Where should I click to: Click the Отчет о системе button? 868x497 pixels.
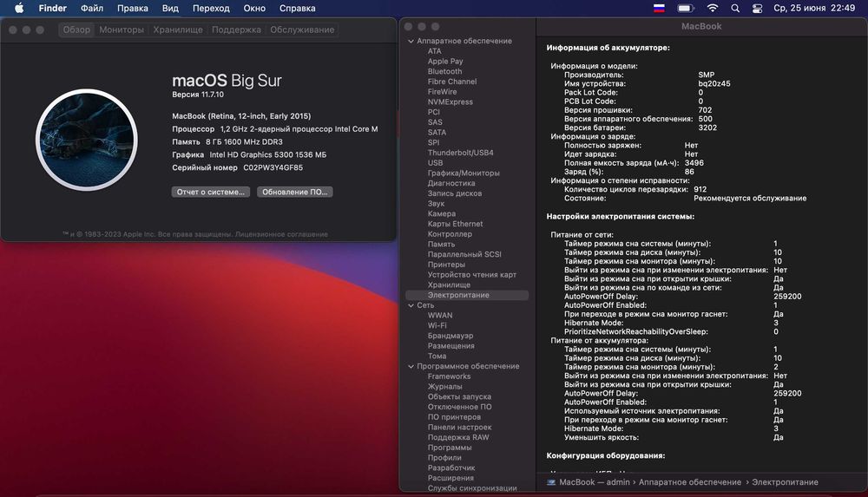click(x=210, y=192)
